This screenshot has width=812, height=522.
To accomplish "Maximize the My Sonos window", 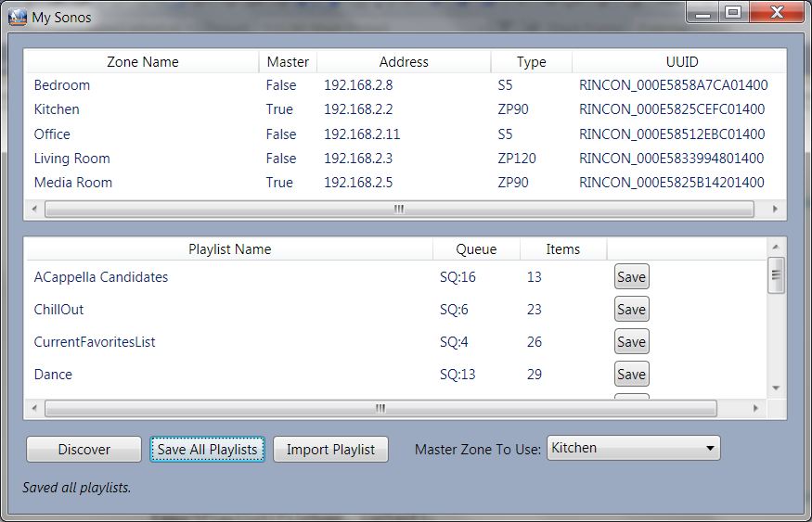I will tap(733, 12).
